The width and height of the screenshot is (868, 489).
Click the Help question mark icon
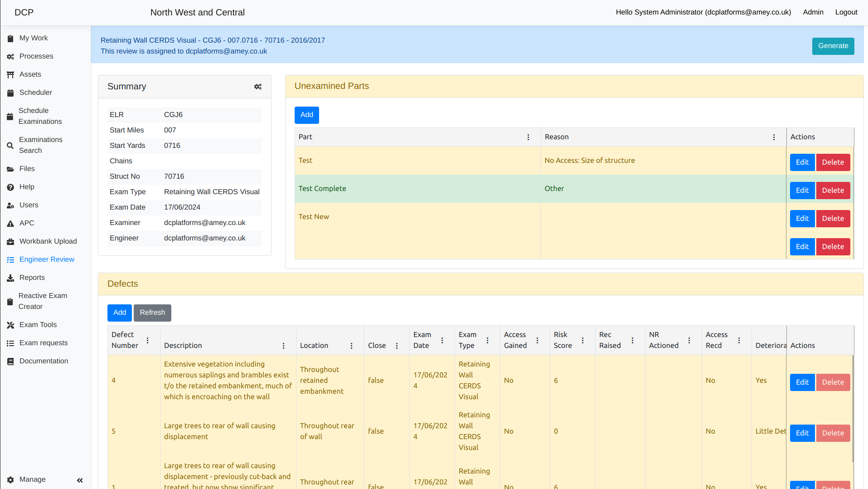coord(10,187)
